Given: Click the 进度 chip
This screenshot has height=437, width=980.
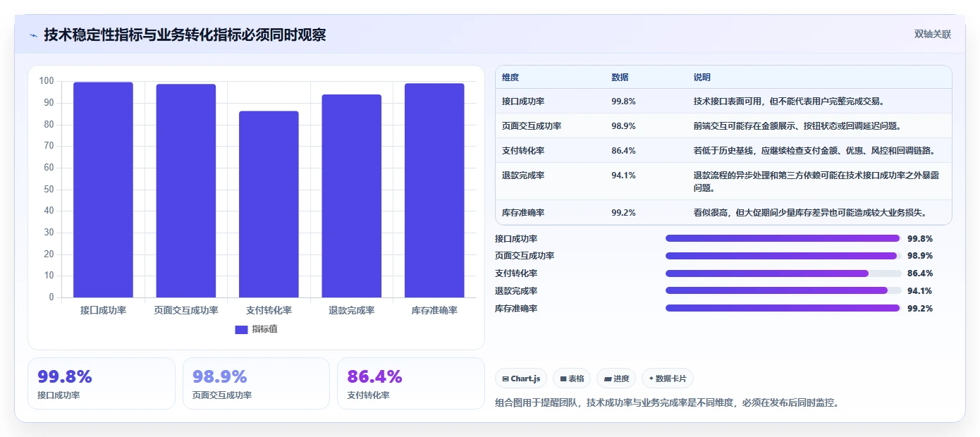Looking at the screenshot, I should click(616, 378).
